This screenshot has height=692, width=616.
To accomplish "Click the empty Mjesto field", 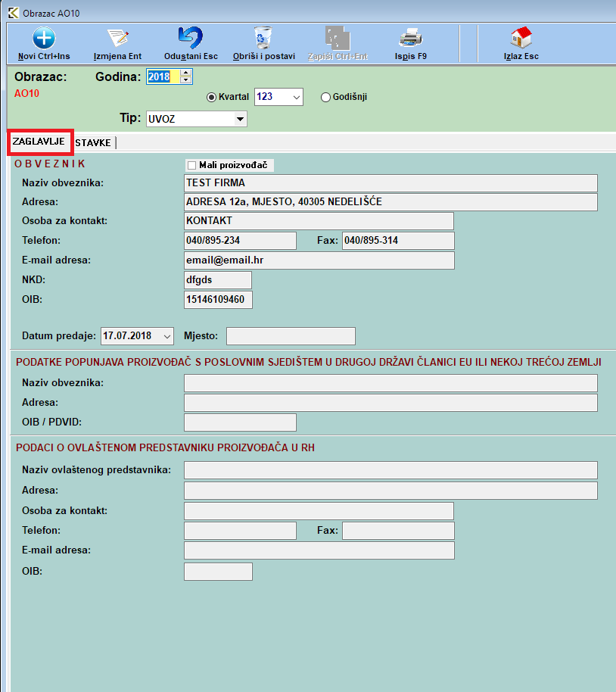I will [x=291, y=336].
